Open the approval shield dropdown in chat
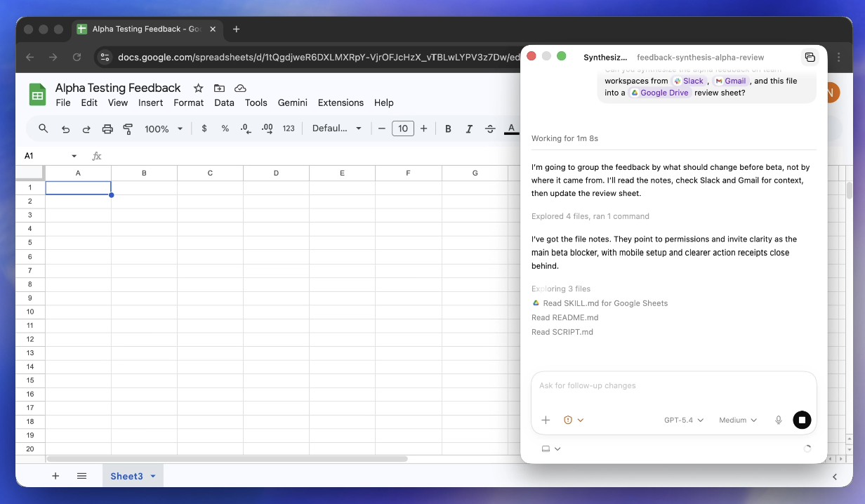The image size is (865, 504). click(574, 420)
